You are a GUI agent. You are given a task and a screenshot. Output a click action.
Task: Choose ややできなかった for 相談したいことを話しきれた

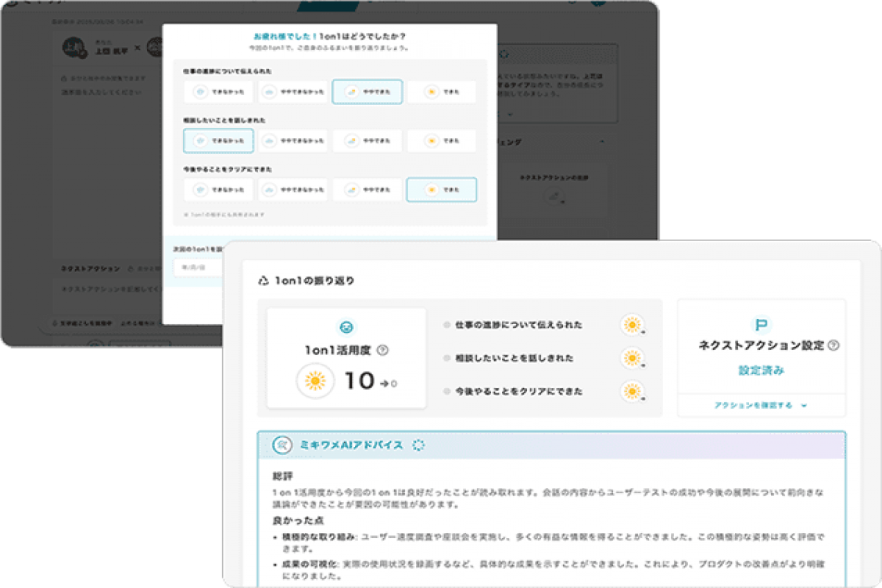pyautogui.click(x=293, y=140)
